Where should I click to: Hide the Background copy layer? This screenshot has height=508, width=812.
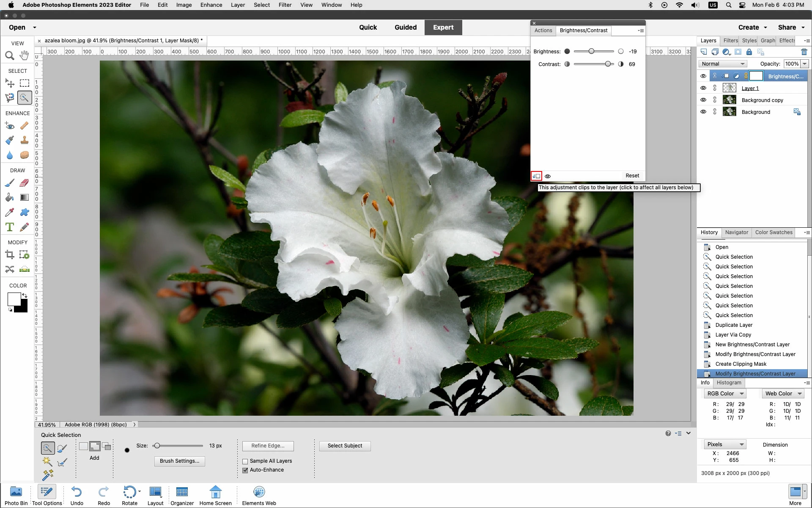[x=703, y=100]
